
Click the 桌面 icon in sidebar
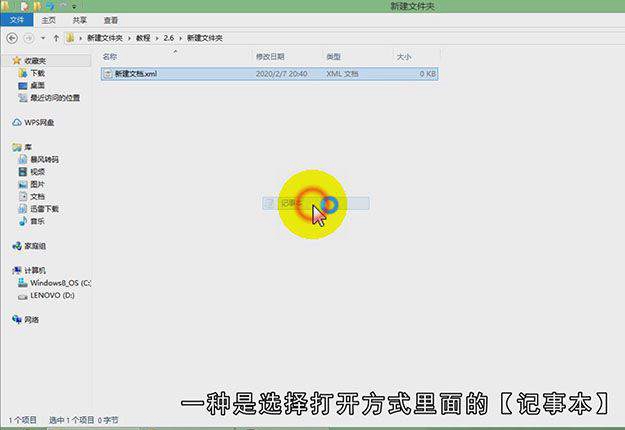(23, 85)
